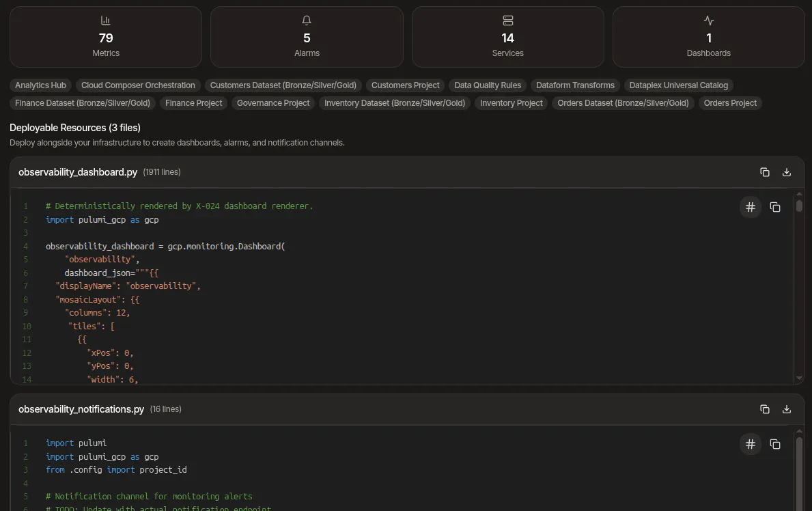Select the Cloud Composer Orchestration tag
This screenshot has height=511, width=812.
138,85
